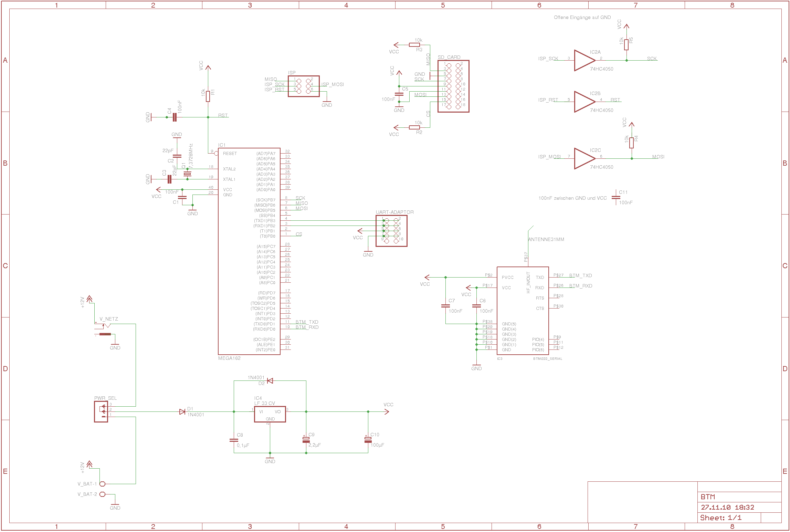Click resistor R1 10k symbol
790x532 pixels.
pos(208,96)
